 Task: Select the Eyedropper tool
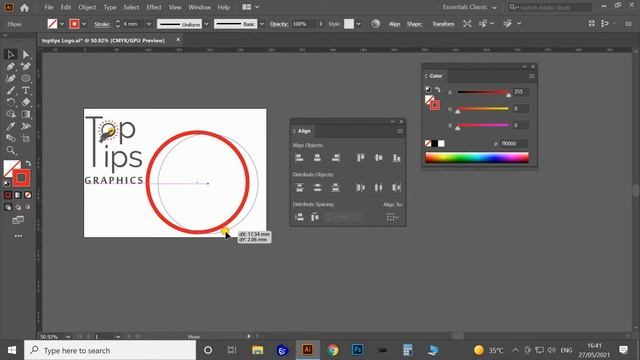[x=11, y=126]
